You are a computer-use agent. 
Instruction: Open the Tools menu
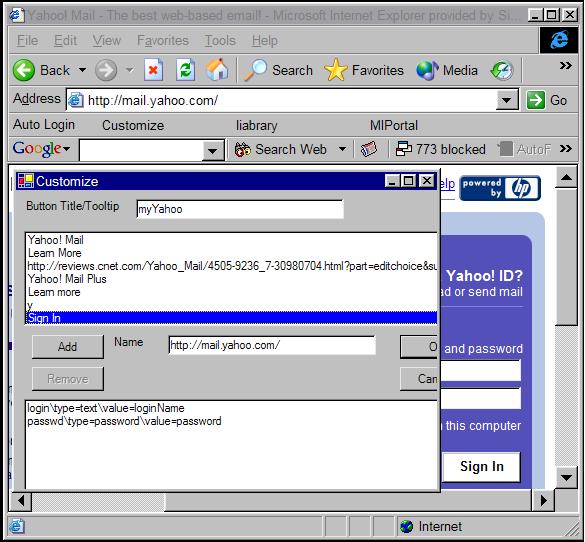coord(220,40)
